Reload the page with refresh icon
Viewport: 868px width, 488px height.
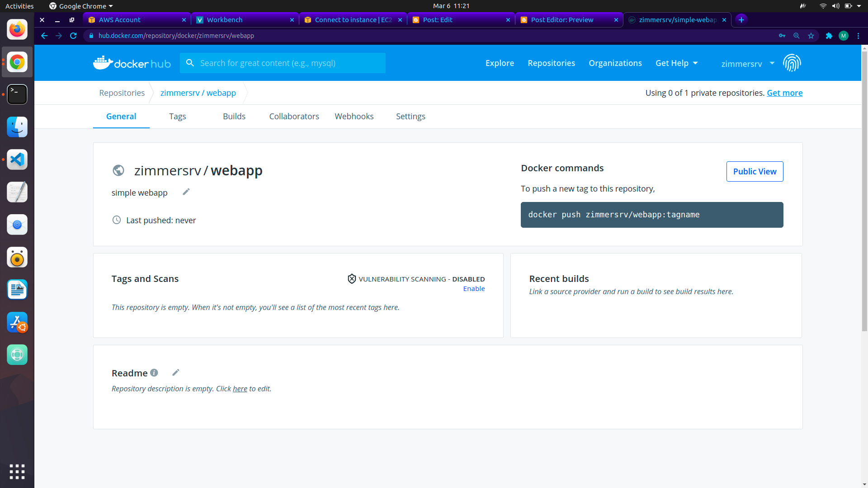point(73,36)
